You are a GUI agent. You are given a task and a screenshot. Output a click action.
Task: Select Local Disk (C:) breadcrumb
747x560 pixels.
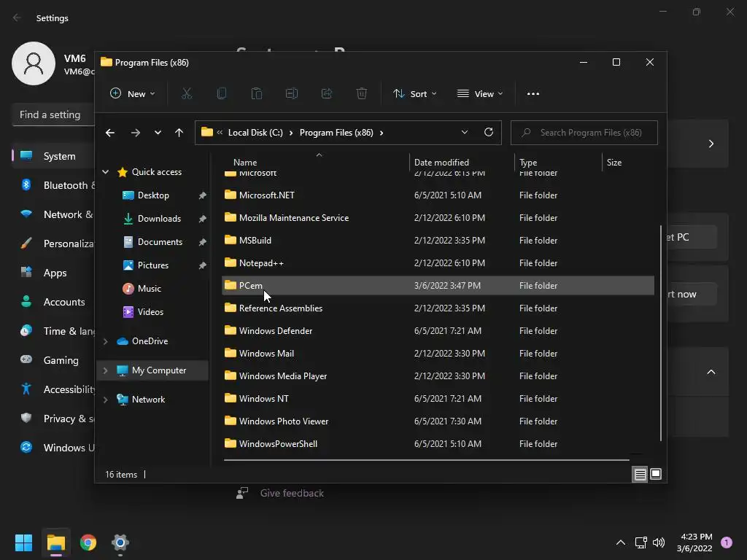[255, 133]
